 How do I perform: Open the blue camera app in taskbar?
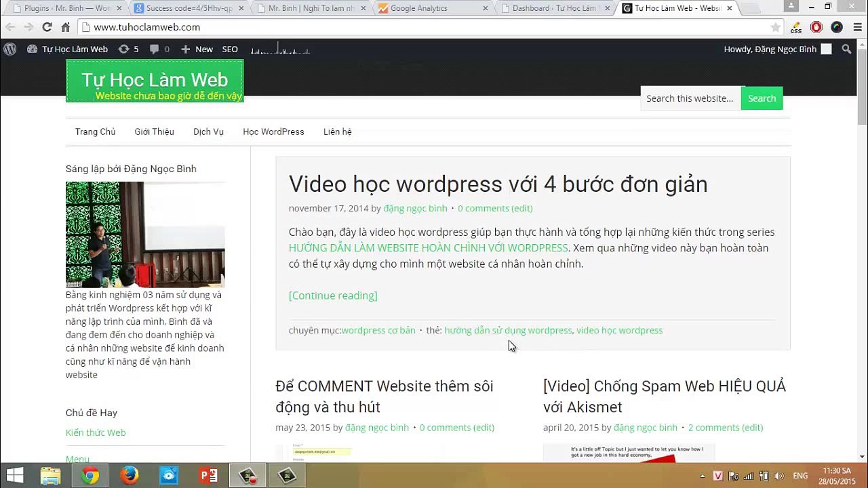tap(169, 476)
